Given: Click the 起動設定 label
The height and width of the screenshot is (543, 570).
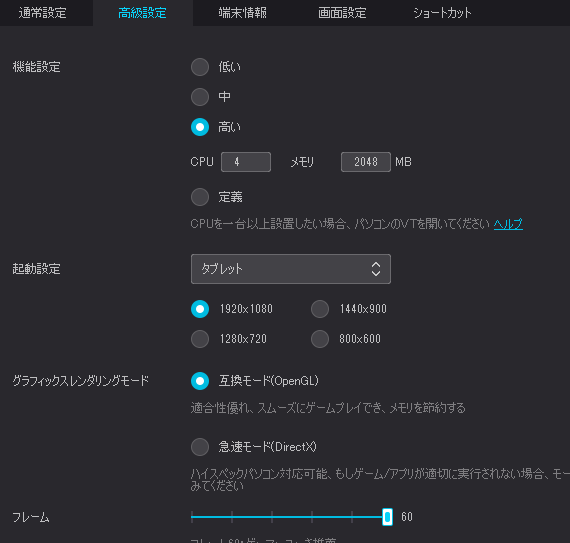Looking at the screenshot, I should click(36, 269).
